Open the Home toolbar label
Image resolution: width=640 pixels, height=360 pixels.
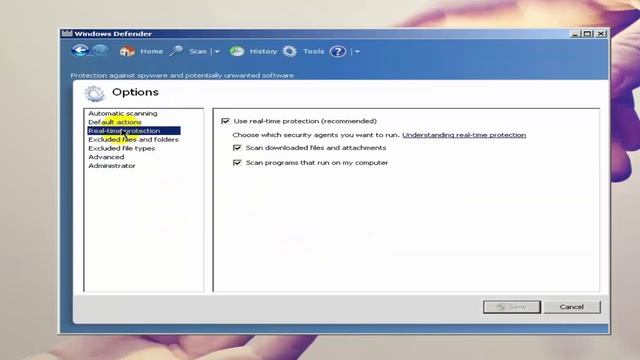[x=151, y=51]
